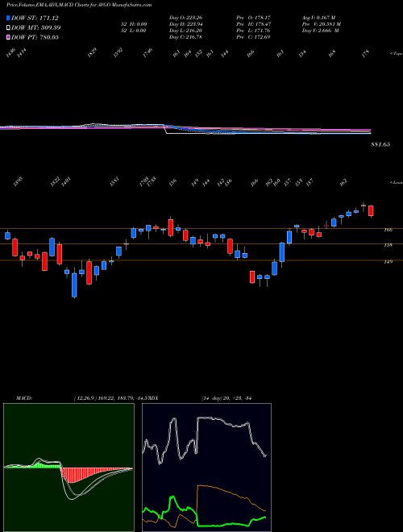
Task: Click the Pre O: 178.17 value
Action: (254, 17)
